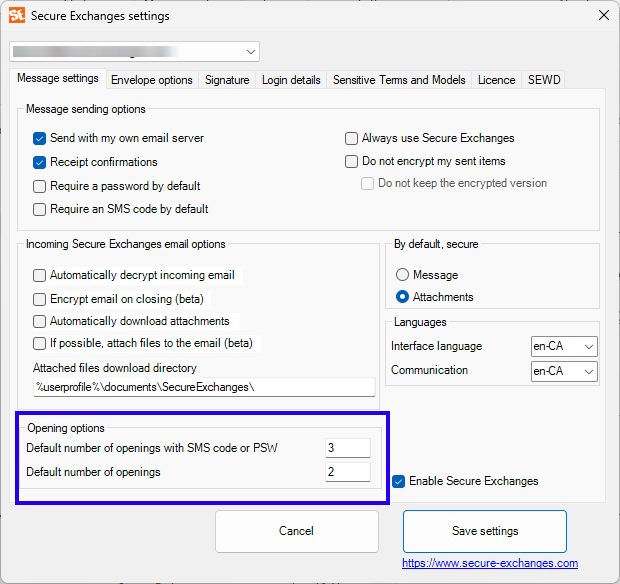This screenshot has width=620, height=584.
Task: Open the Envelope options tab
Action: (x=152, y=80)
